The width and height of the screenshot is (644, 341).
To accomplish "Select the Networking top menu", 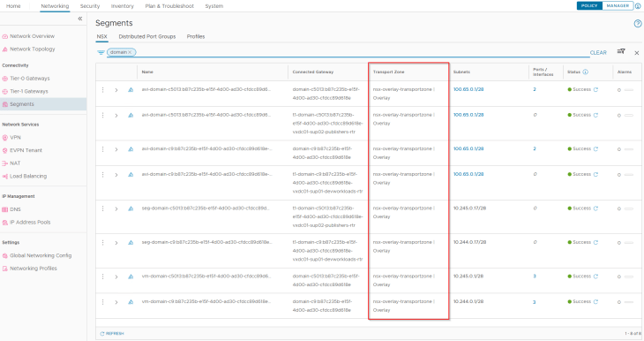I will click(55, 6).
